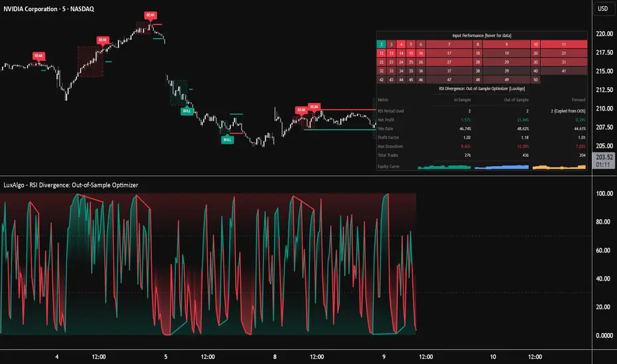Click the 100.00 RSI axis label
617x364 pixels.
click(x=604, y=194)
